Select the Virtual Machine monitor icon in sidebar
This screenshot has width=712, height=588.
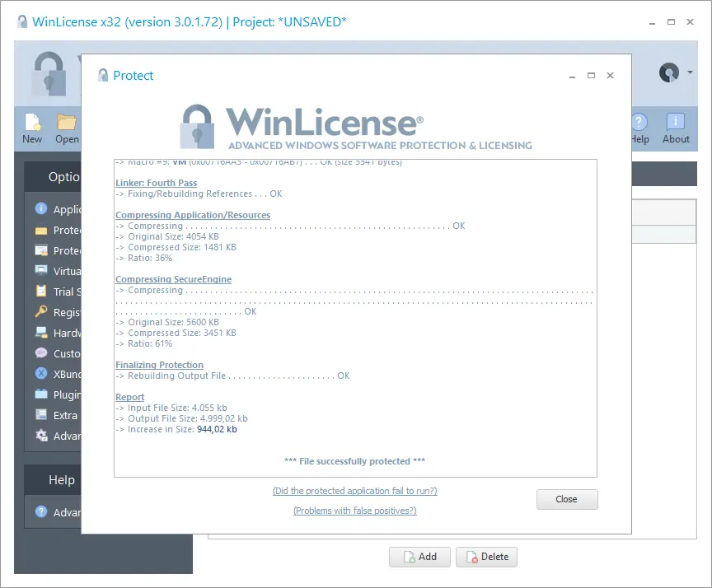(41, 270)
